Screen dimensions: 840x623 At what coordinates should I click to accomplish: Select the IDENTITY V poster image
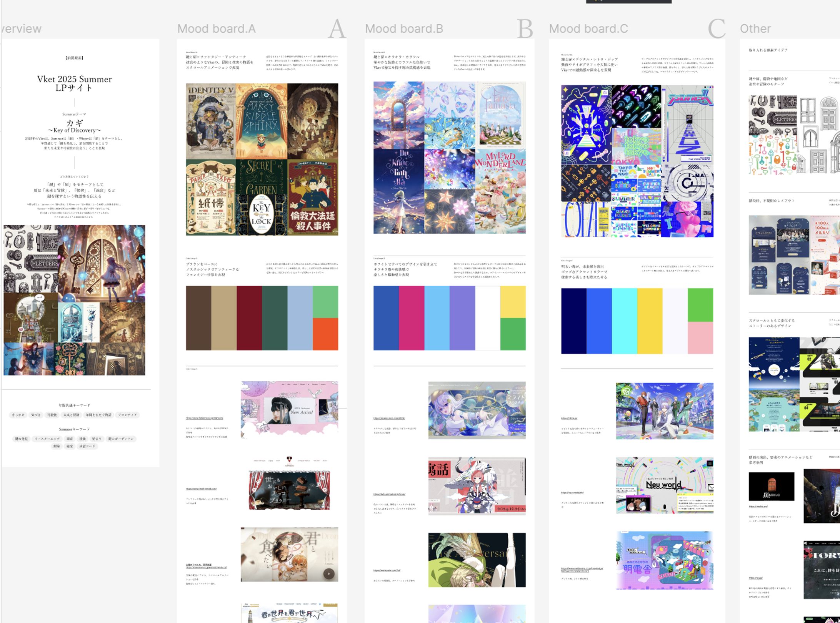(x=211, y=121)
